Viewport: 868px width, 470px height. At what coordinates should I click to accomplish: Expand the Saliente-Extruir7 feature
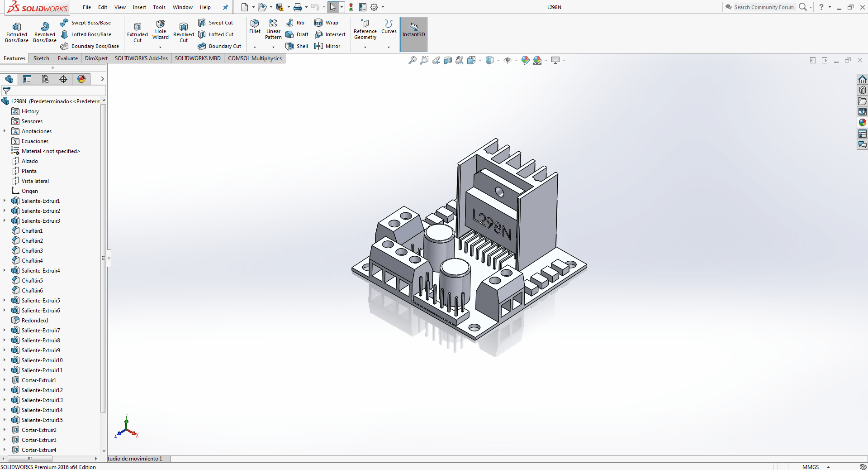[x=5, y=330]
